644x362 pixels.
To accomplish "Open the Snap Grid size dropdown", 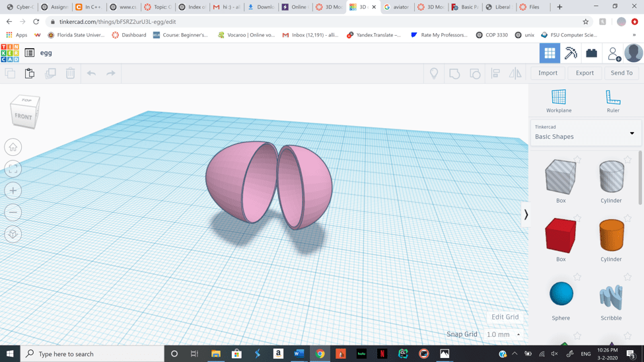I will (503, 335).
